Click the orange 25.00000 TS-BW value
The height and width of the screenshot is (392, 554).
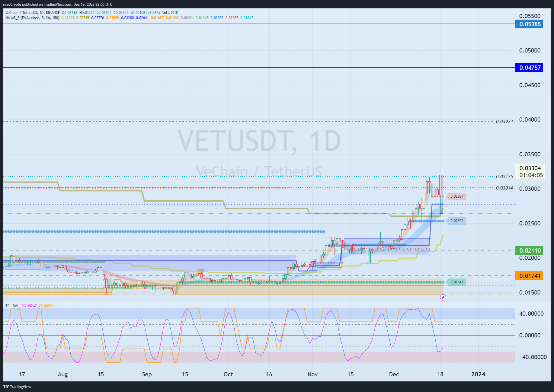pos(46,306)
